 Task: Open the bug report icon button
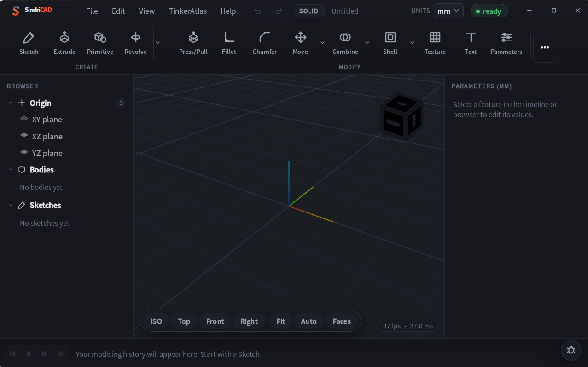coord(571,350)
